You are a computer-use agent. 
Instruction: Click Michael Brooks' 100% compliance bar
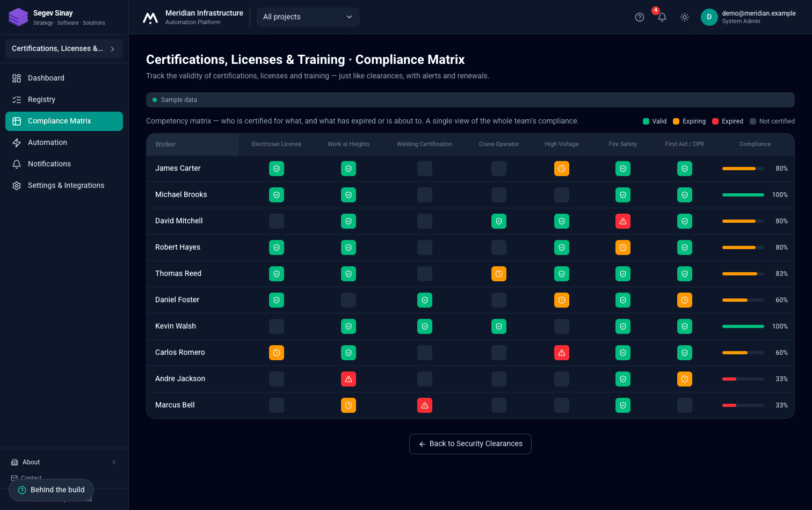point(743,195)
